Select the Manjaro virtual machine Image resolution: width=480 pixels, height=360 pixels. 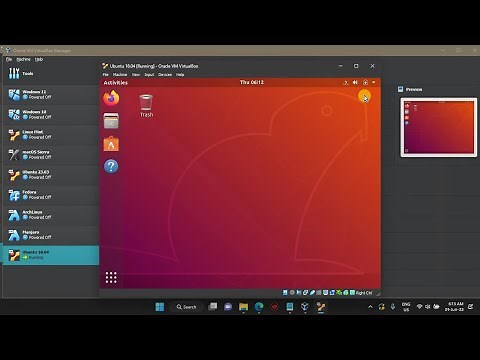pyautogui.click(x=51, y=235)
